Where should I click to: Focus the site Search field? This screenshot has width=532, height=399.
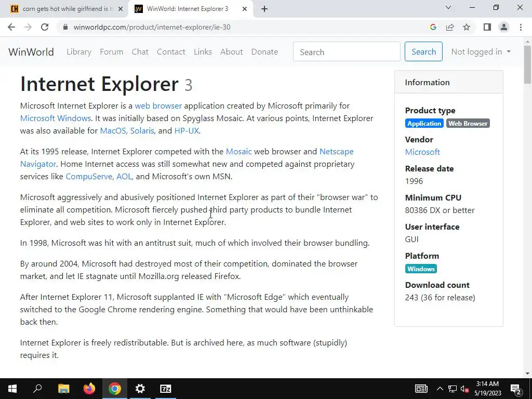347,51
